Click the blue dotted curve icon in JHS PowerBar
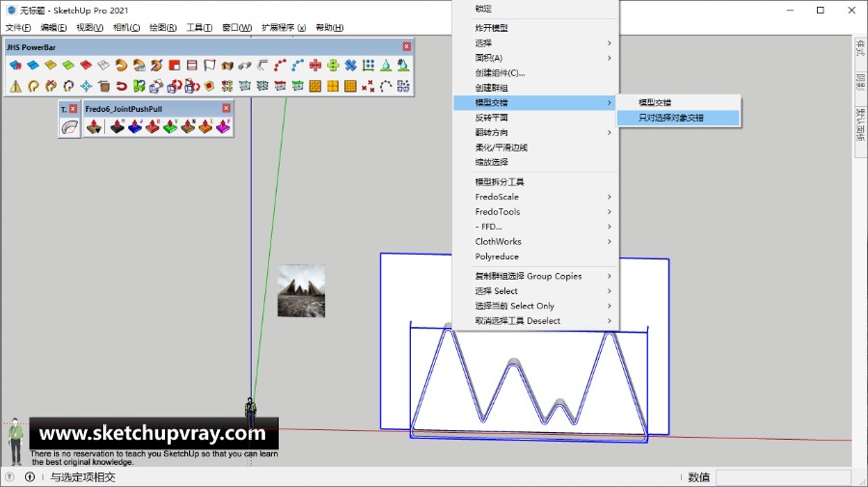The height and width of the screenshot is (487, 868). [298, 66]
